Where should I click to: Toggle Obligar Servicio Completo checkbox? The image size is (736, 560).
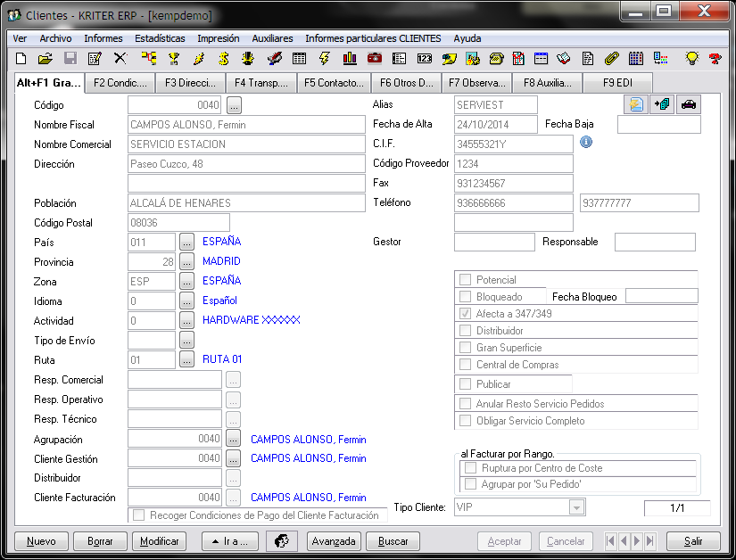pos(465,420)
